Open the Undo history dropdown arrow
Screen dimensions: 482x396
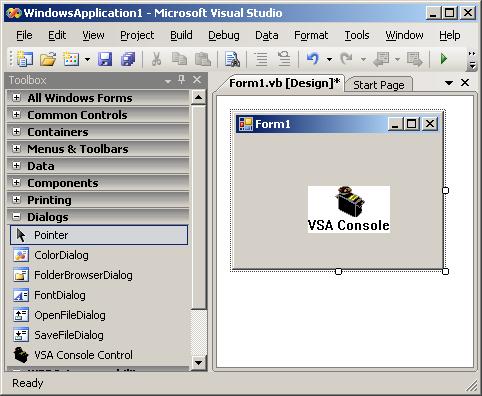pyautogui.click(x=329, y=60)
